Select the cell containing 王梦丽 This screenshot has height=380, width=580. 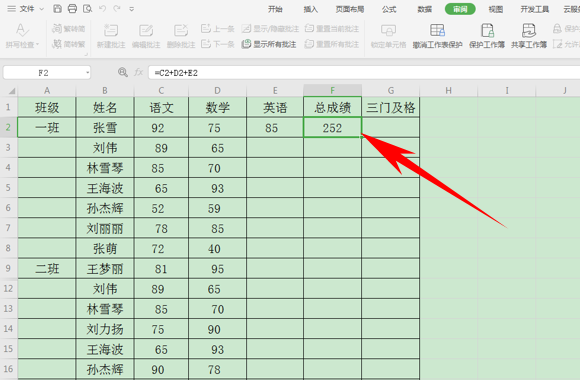(105, 269)
